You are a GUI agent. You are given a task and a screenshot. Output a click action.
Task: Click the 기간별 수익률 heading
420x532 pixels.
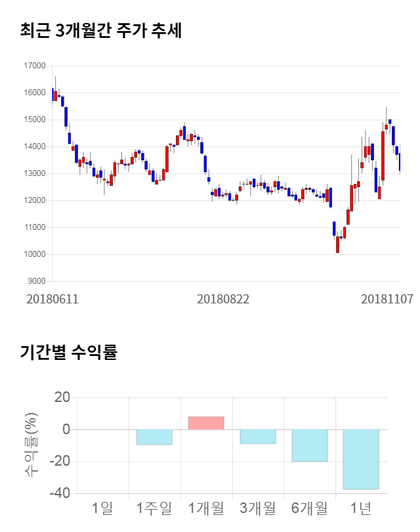click(x=69, y=352)
